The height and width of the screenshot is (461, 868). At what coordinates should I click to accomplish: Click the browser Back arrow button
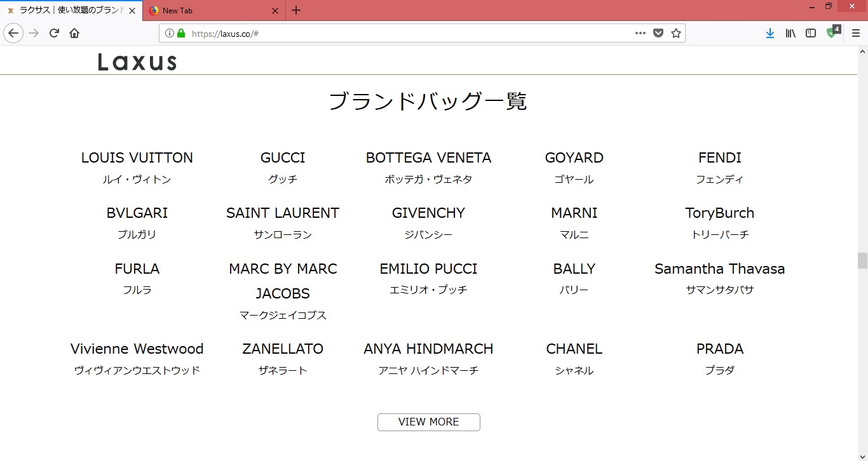click(13, 33)
